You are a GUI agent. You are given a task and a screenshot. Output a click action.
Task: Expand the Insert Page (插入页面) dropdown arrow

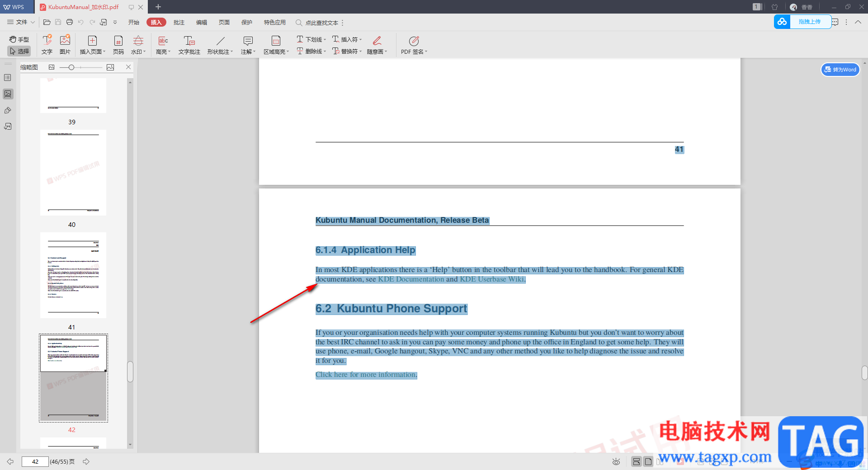[104, 52]
